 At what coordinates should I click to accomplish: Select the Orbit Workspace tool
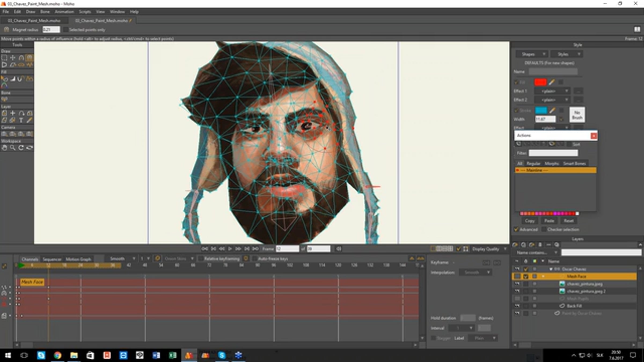tap(30, 147)
